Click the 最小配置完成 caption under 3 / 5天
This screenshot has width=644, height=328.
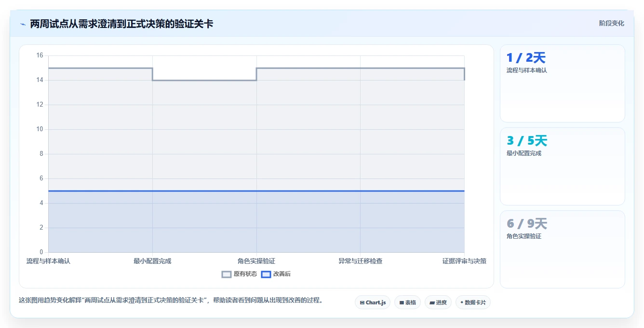click(x=523, y=153)
